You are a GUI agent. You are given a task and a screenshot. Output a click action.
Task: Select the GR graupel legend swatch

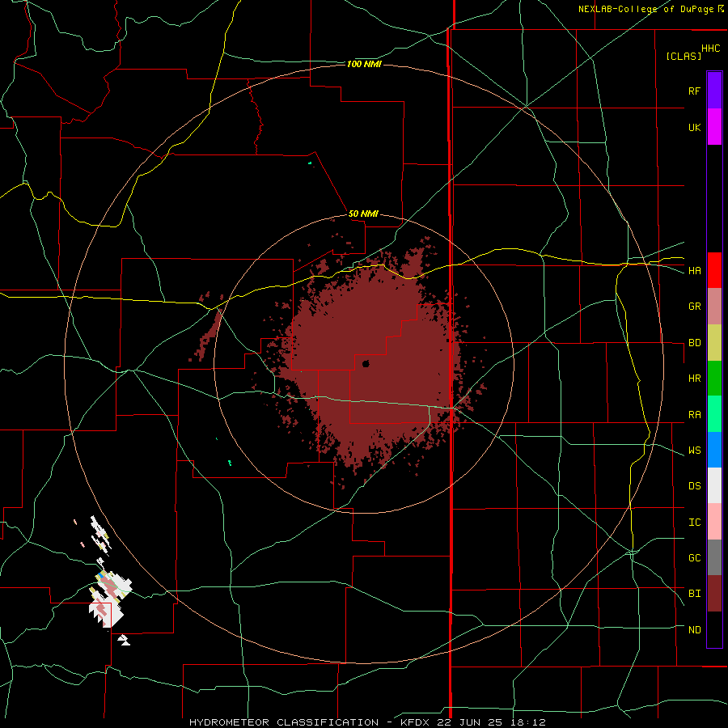click(714, 307)
